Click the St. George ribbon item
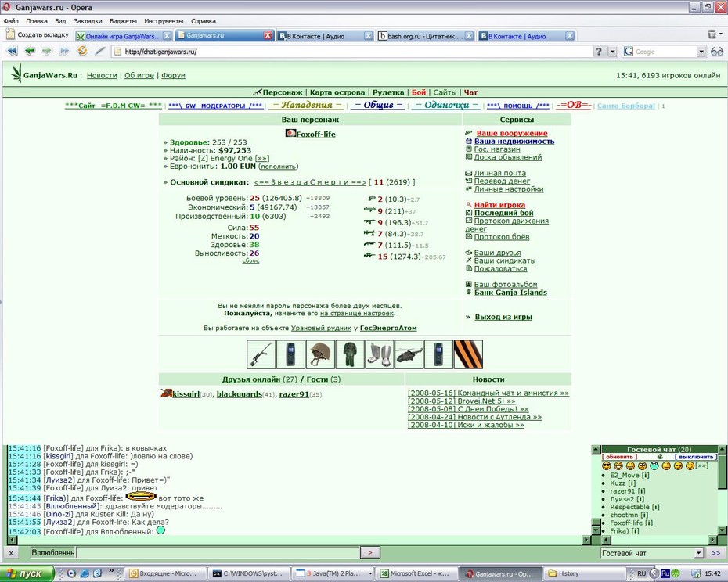The height and width of the screenshot is (582, 728). point(468,354)
